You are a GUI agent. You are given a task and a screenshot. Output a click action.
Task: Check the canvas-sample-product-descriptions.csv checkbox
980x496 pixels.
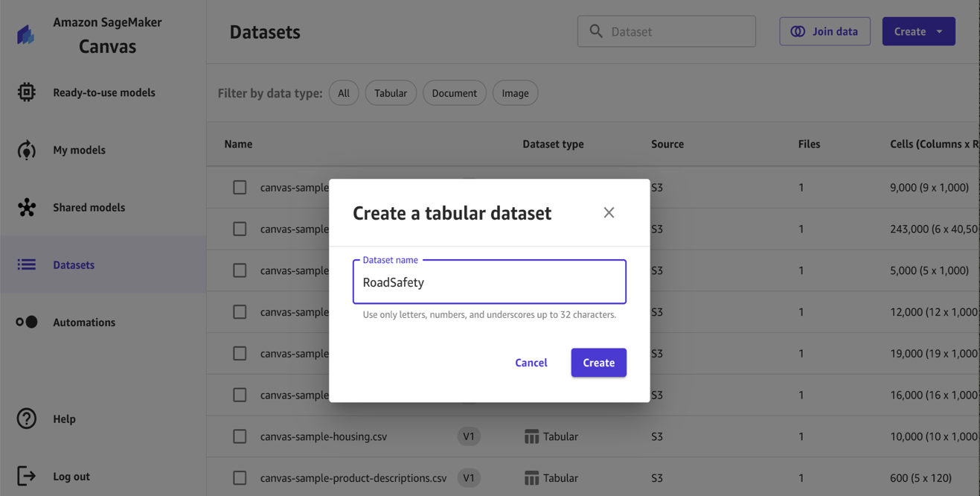click(240, 477)
